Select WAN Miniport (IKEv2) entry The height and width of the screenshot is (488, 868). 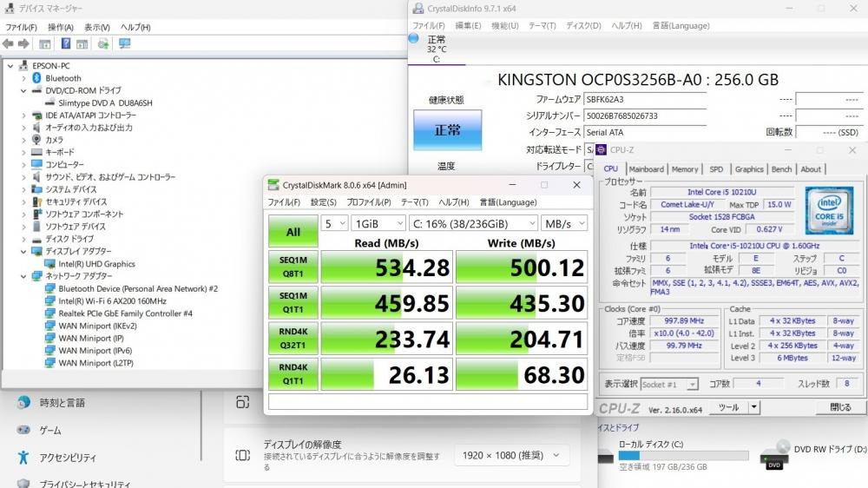tap(97, 326)
